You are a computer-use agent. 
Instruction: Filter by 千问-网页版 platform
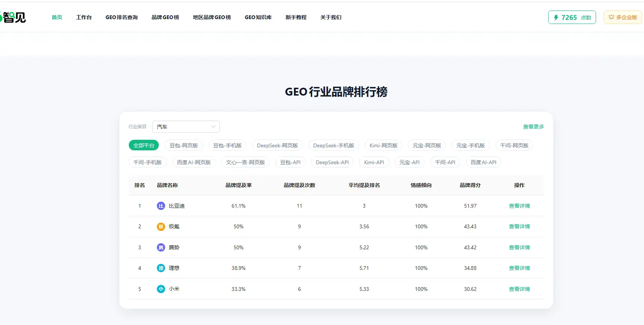pos(514,145)
